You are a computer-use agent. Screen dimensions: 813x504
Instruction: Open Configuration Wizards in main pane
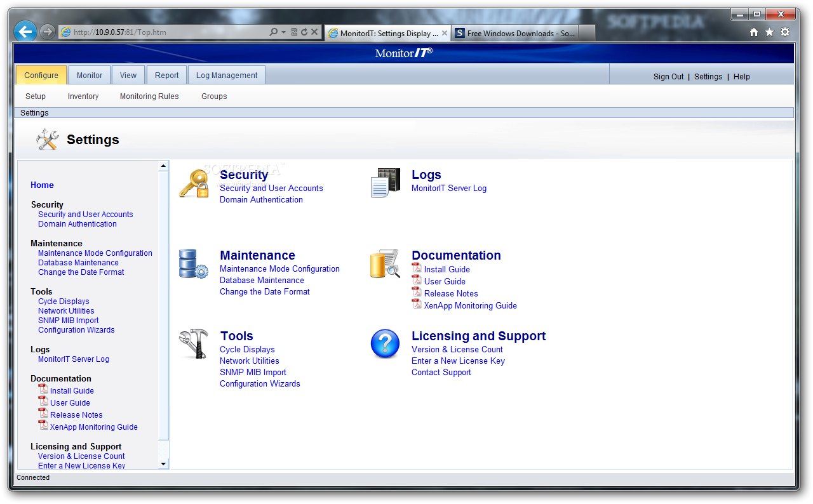click(x=260, y=383)
